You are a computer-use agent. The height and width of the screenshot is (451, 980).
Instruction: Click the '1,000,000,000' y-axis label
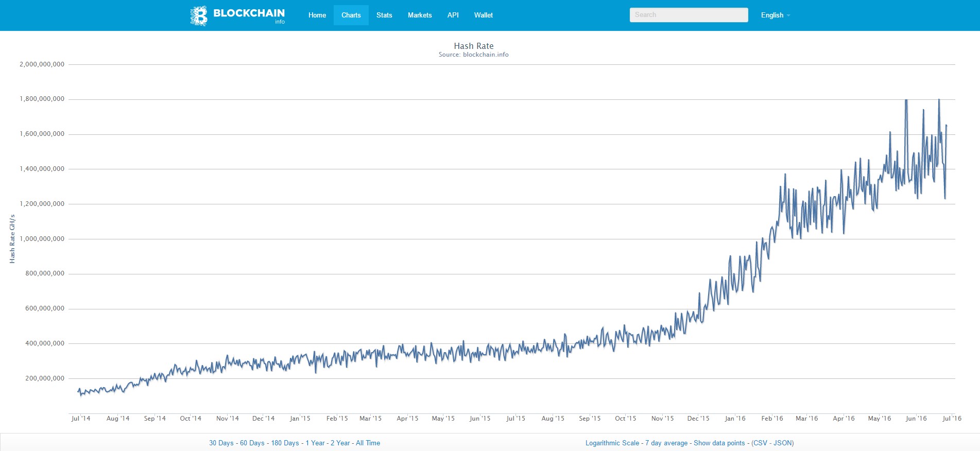[42, 239]
